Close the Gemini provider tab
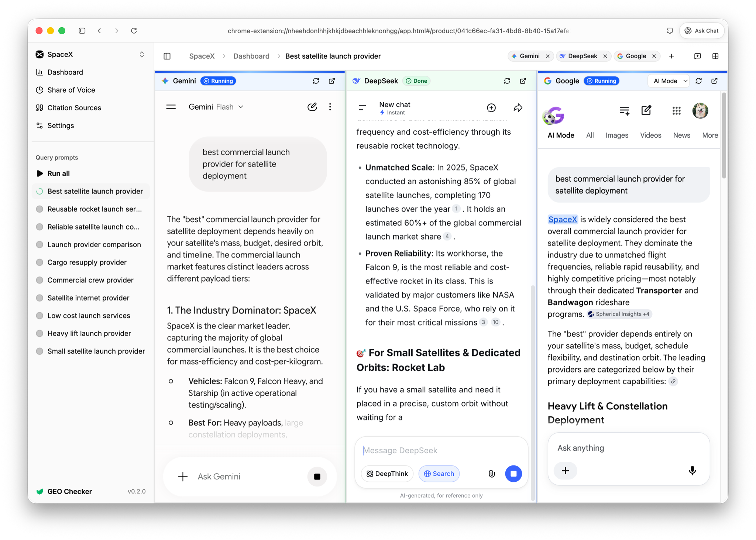756x540 pixels. [548, 56]
